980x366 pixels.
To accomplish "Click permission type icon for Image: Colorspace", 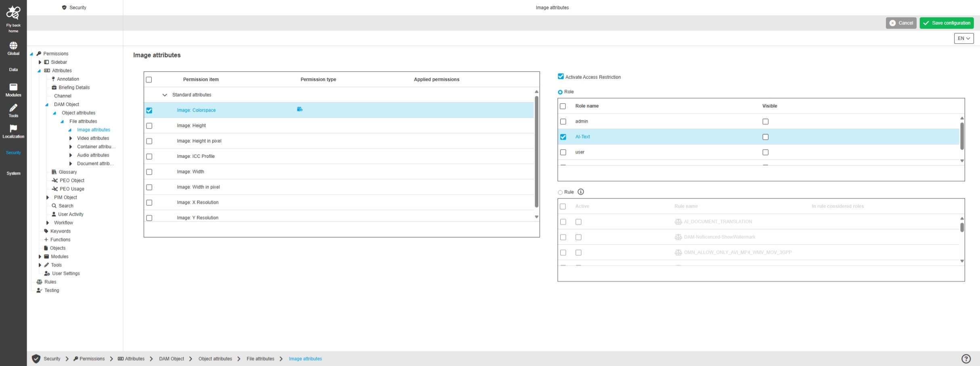I will click(299, 109).
